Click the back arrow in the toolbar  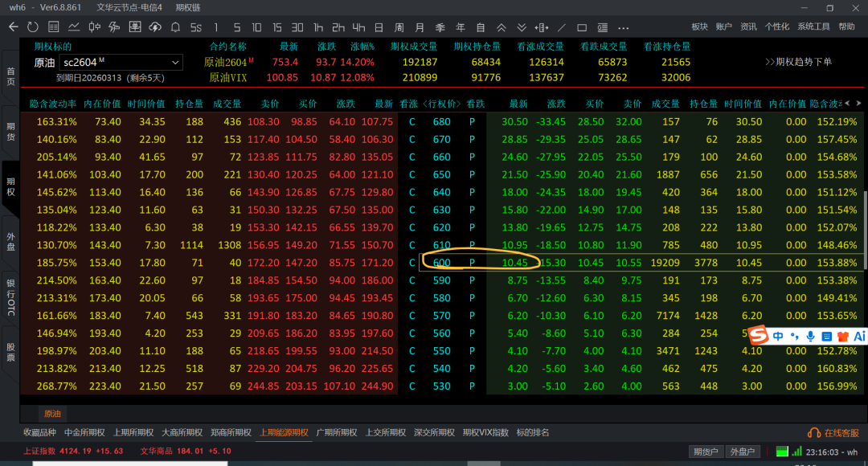click(12, 27)
